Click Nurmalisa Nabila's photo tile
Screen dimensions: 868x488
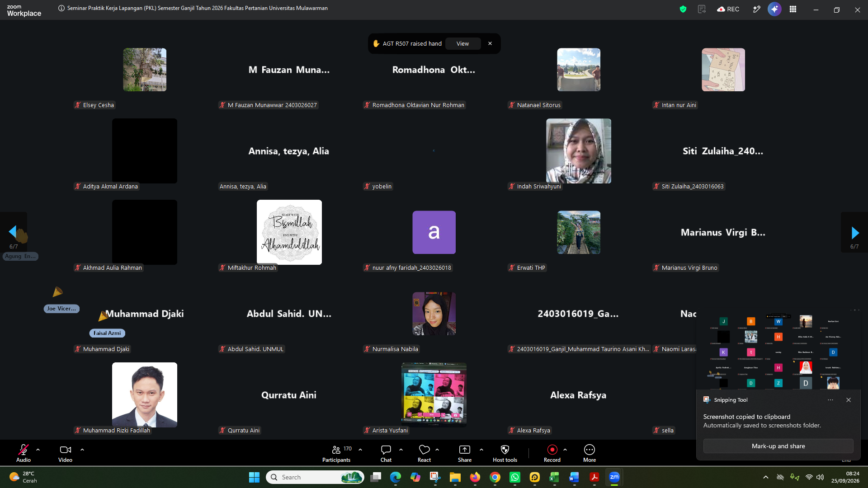(x=434, y=314)
